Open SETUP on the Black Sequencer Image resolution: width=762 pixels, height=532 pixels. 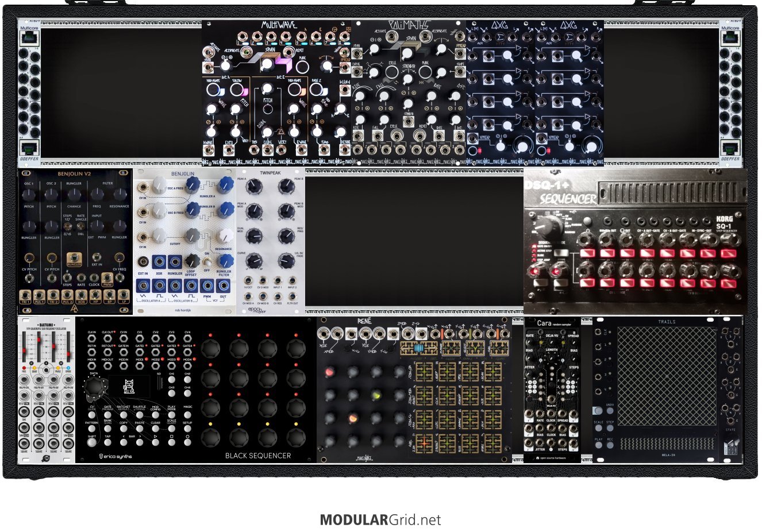(187, 429)
